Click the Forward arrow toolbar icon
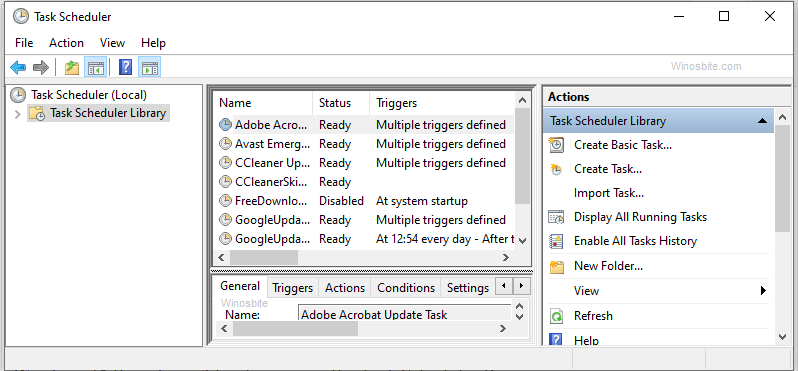 tap(40, 67)
